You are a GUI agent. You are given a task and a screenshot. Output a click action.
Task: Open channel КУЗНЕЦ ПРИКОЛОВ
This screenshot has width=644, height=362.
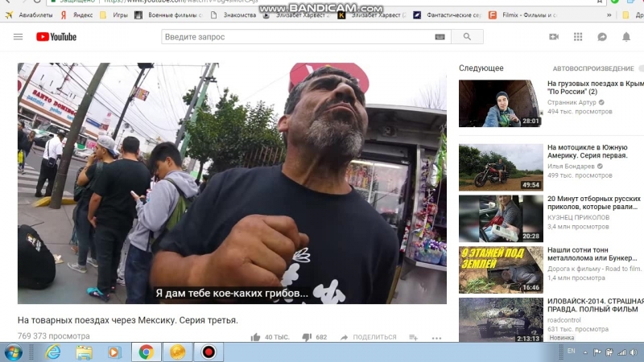pos(578,217)
